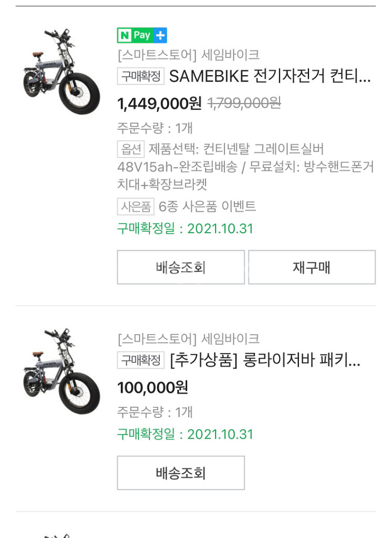Open the 롱라이저바 package product thumbnail
The image size is (392, 538).
pyautogui.click(x=61, y=371)
